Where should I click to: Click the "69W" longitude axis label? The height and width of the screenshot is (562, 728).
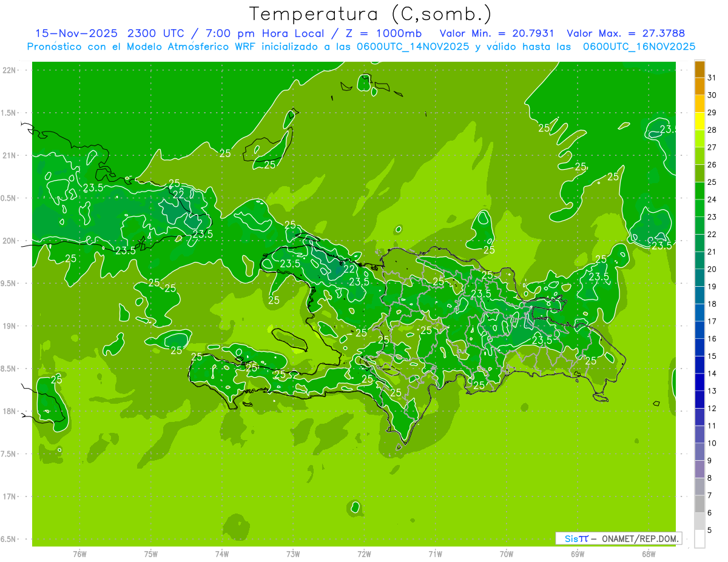[x=578, y=554]
